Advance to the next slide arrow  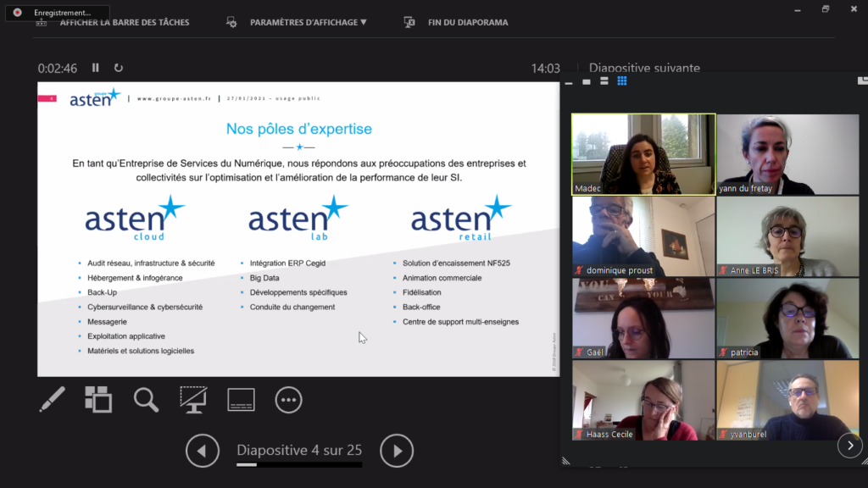tap(397, 451)
